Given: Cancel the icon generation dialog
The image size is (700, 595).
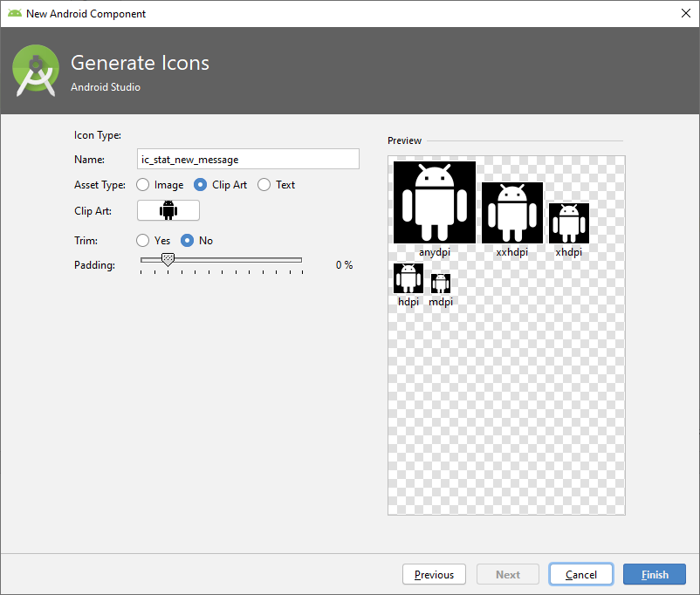Looking at the screenshot, I should (581, 575).
